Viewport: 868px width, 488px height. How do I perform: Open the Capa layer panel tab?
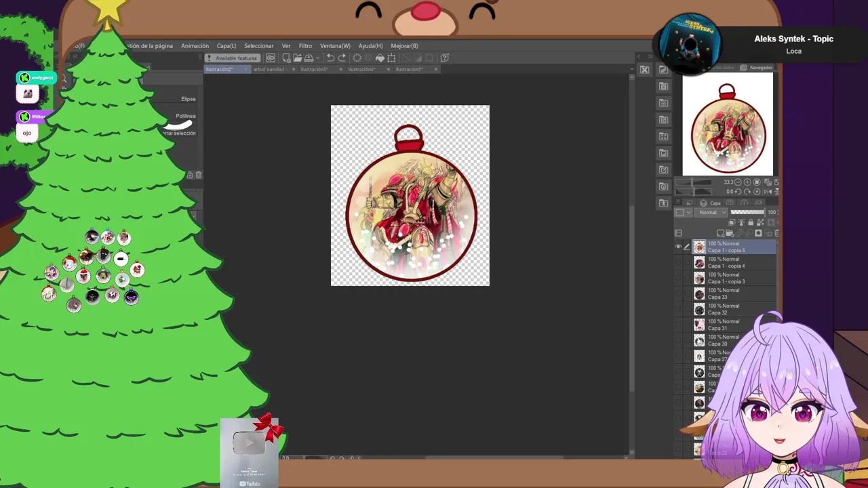[711, 203]
